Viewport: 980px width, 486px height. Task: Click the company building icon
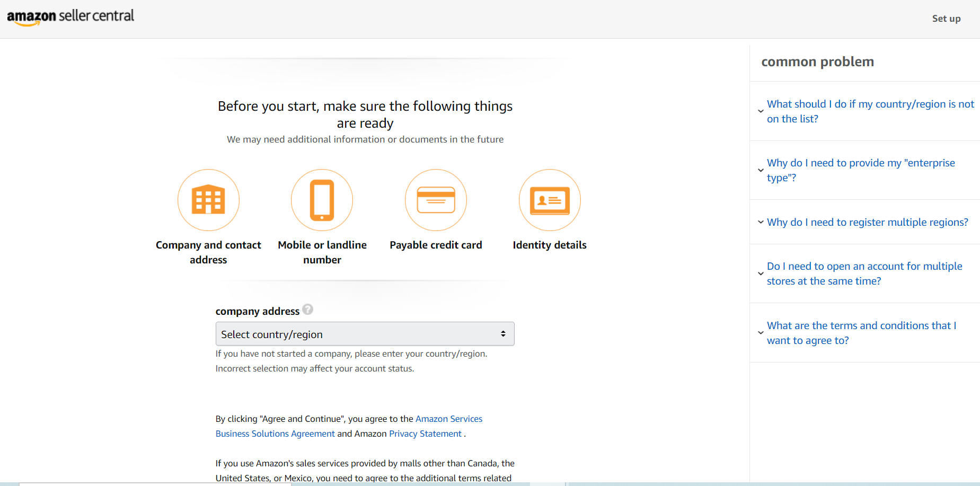coord(208,200)
